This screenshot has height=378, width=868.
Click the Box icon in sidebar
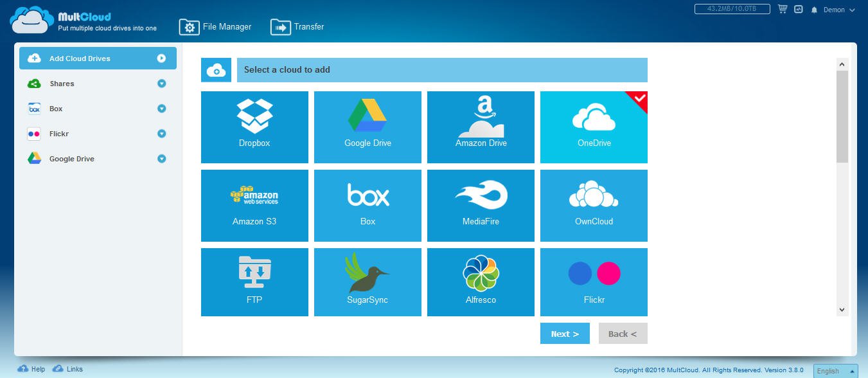(34, 109)
